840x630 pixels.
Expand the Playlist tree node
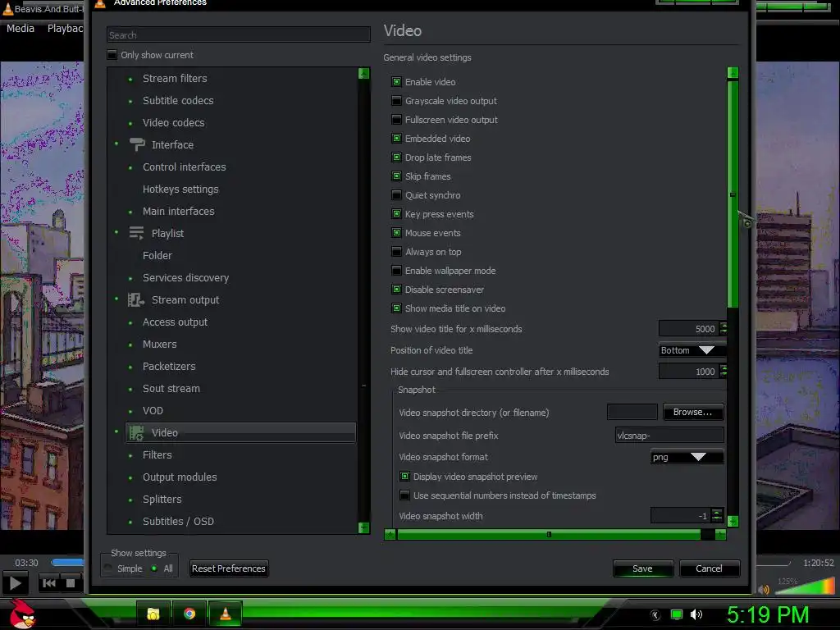point(116,232)
